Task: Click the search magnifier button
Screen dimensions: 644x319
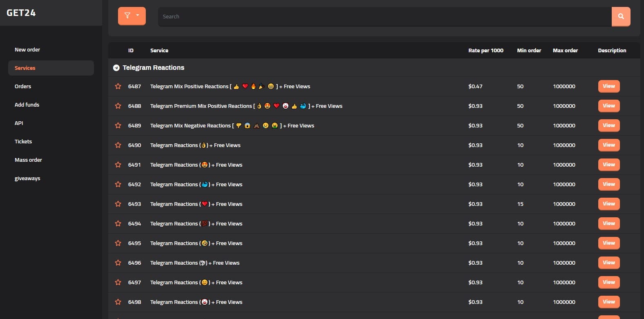Action: pos(621,17)
